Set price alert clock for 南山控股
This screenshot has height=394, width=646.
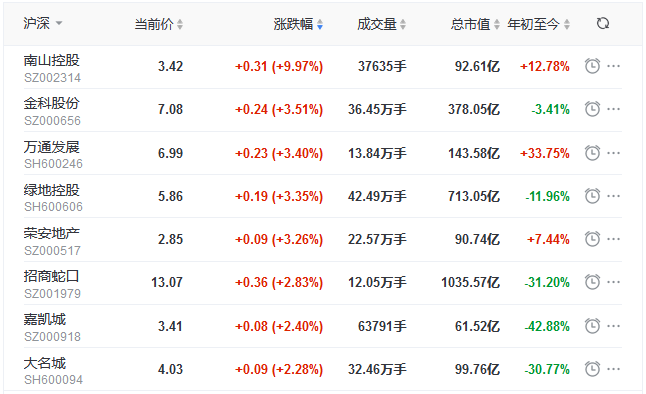point(592,66)
